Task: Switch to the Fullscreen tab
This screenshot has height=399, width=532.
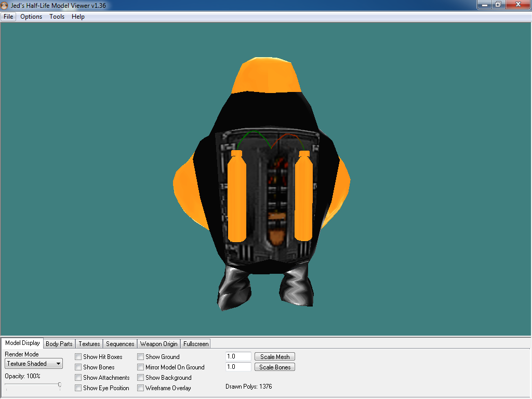Action: pyautogui.click(x=196, y=344)
